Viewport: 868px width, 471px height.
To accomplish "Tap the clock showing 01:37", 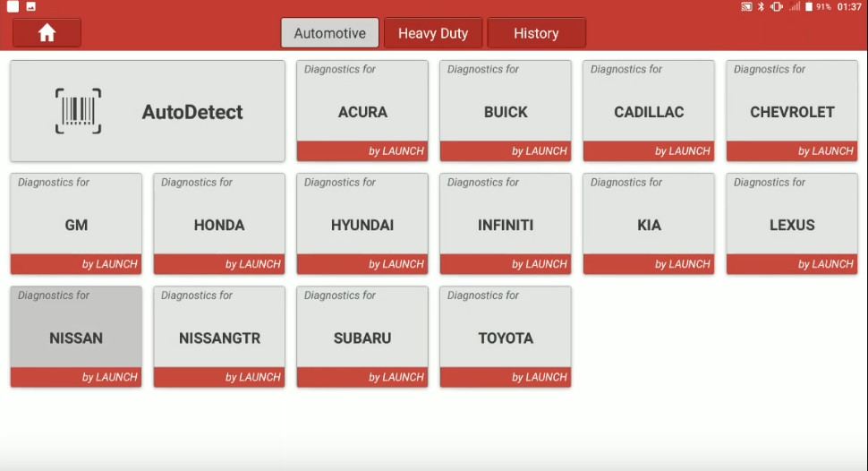I will pyautogui.click(x=849, y=6).
